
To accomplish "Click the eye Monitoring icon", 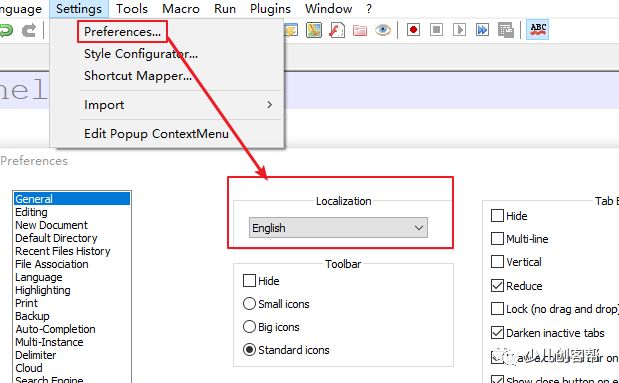I will click(x=383, y=30).
